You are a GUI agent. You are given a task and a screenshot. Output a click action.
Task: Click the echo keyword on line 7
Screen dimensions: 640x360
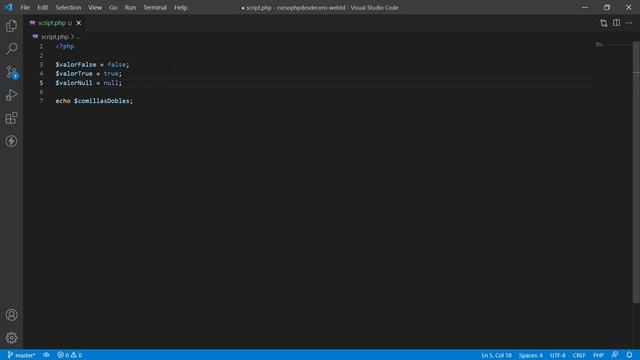point(63,101)
